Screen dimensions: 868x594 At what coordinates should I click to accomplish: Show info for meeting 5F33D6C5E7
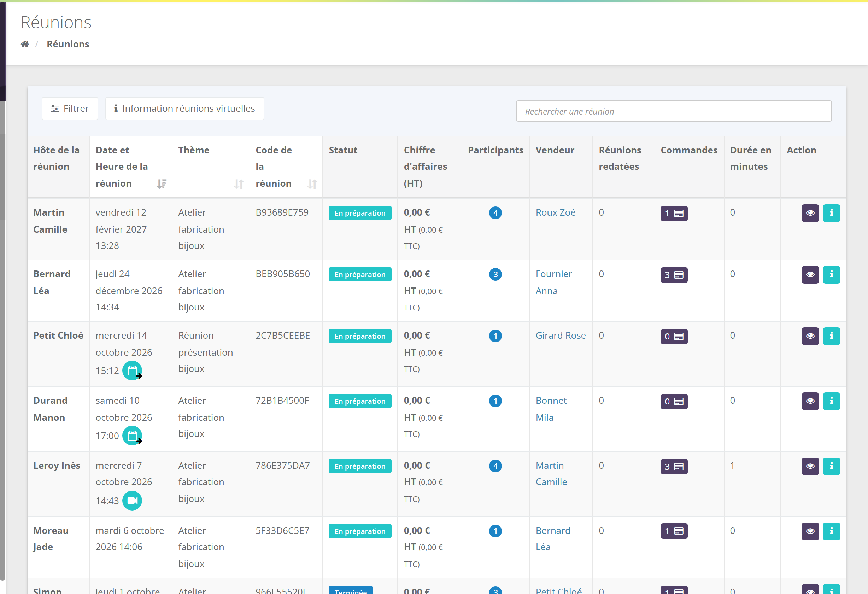[831, 531]
